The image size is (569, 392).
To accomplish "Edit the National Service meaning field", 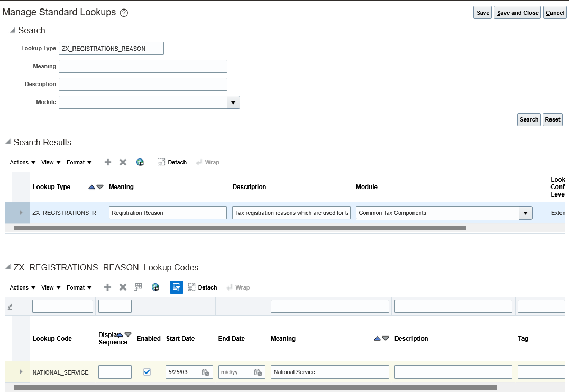I will pyautogui.click(x=329, y=372).
